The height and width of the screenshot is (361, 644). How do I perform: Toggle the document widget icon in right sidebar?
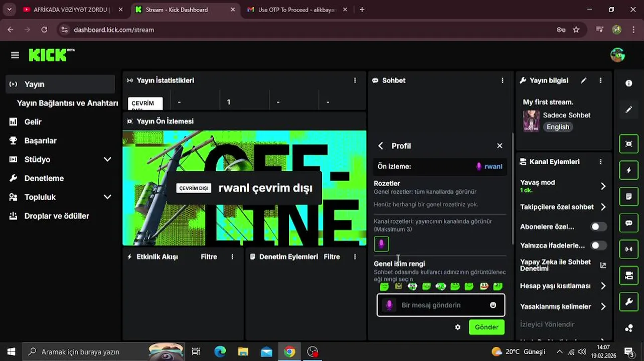629,197
